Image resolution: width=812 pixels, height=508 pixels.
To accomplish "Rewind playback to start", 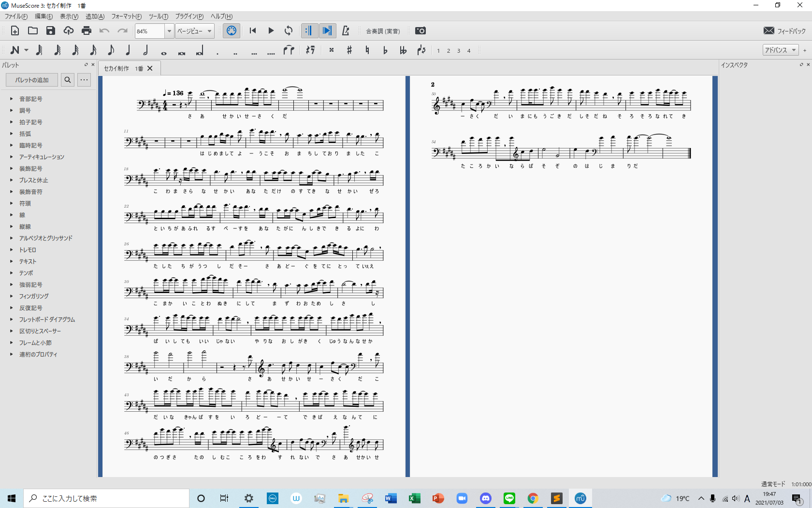I will [253, 31].
